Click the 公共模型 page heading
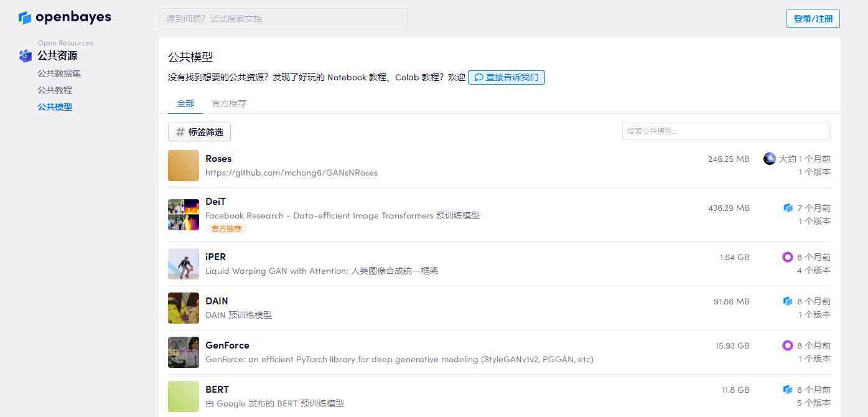Screen dimensions: 868x417 (x=190, y=57)
